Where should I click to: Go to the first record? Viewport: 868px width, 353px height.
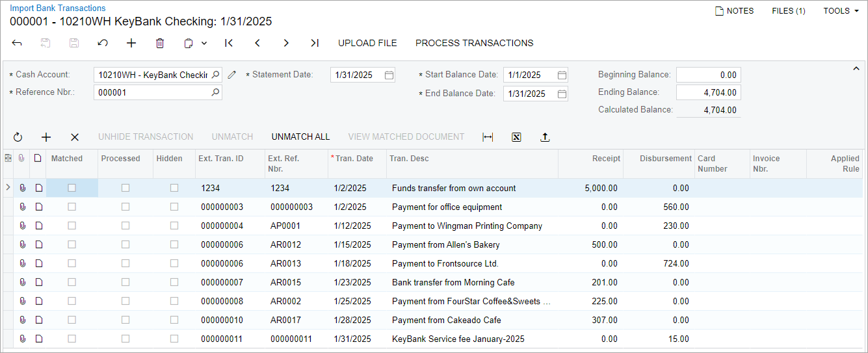(229, 44)
